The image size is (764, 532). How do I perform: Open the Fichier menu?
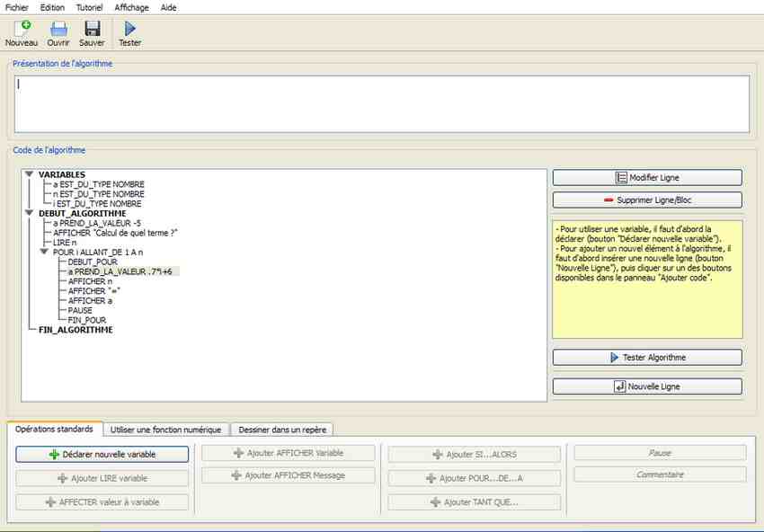[16, 7]
